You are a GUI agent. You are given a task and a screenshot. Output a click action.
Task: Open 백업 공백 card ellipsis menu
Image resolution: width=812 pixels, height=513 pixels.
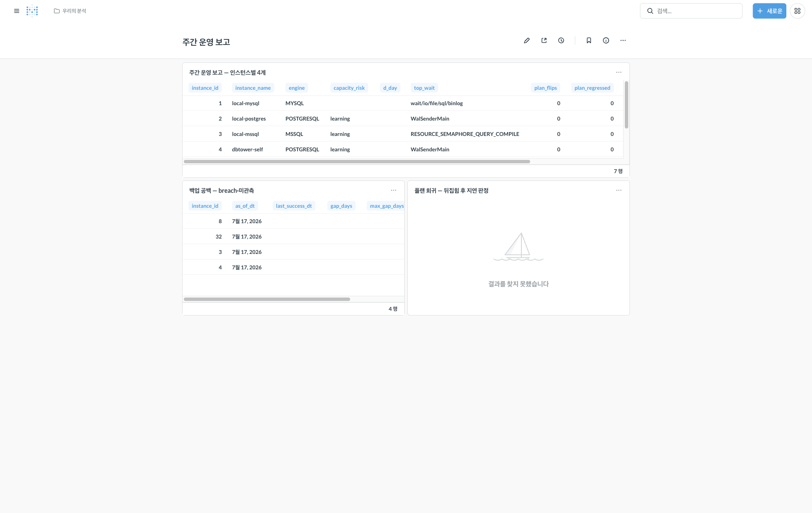pyautogui.click(x=394, y=190)
